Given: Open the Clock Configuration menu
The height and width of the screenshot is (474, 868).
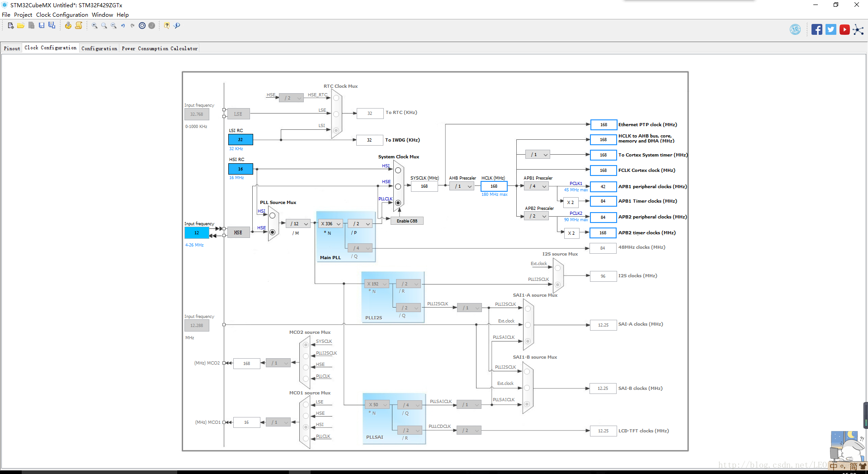Looking at the screenshot, I should pyautogui.click(x=62, y=15).
